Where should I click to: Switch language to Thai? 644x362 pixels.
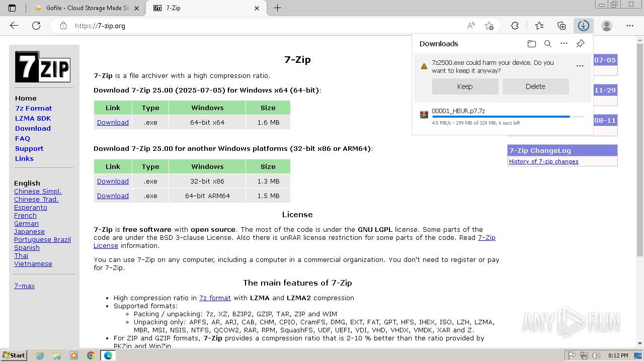click(21, 255)
